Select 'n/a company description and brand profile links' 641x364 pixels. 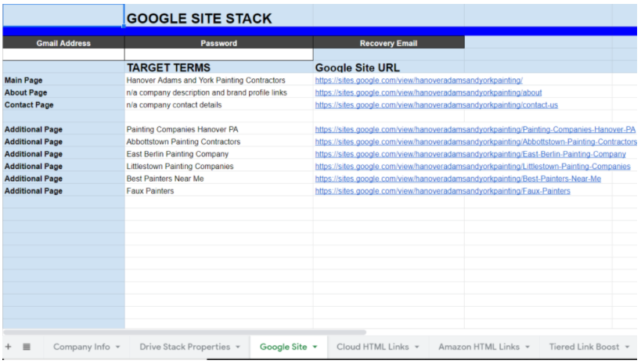coord(218,93)
